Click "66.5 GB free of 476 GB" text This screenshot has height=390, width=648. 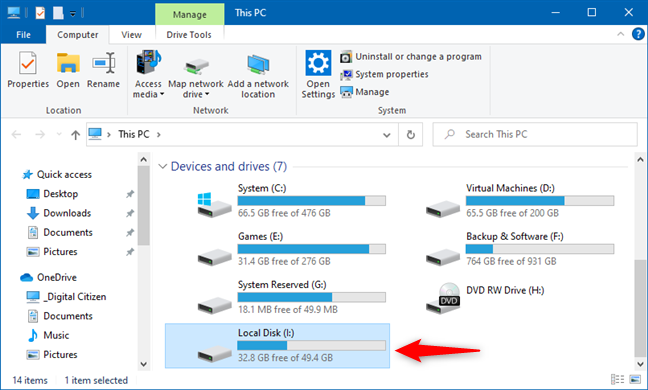[x=284, y=213]
